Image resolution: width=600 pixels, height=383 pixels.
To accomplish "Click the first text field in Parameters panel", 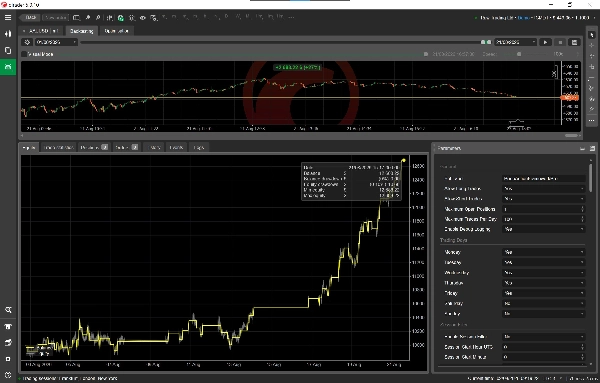I will pos(543,178).
